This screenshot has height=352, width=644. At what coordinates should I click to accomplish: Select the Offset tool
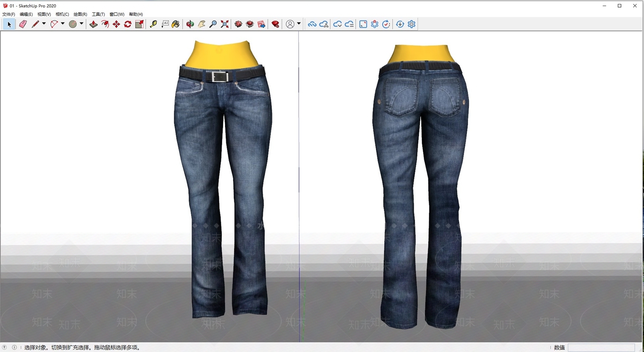click(105, 24)
